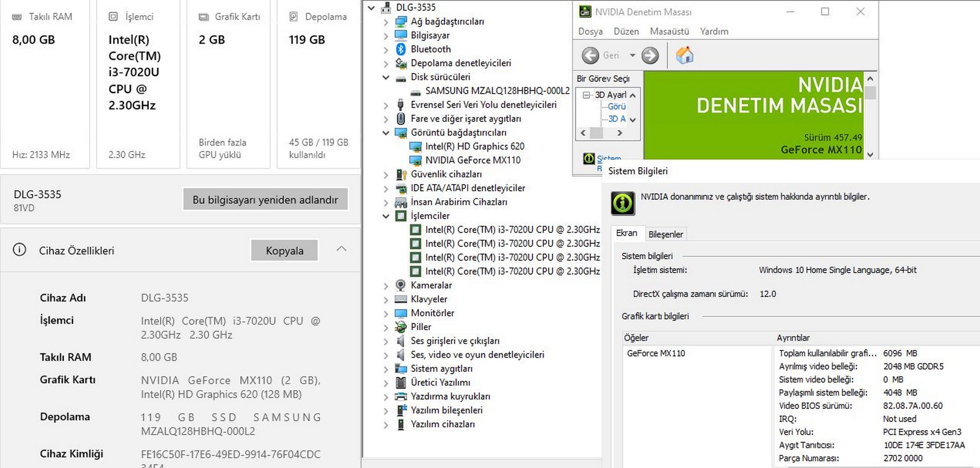Click the NVIDIA Control Panel home icon
The width and height of the screenshot is (980, 468).
click(685, 55)
